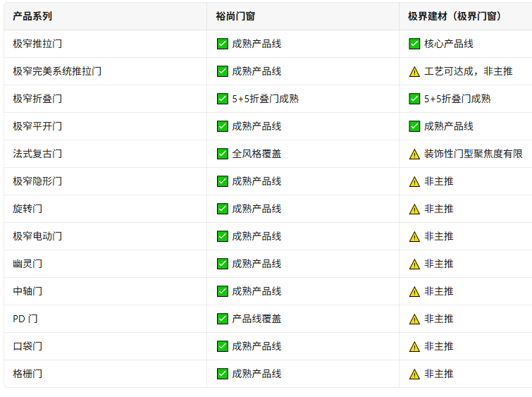Click warning icon in 极窄电动门 row
The image size is (532, 397).
coord(414,237)
